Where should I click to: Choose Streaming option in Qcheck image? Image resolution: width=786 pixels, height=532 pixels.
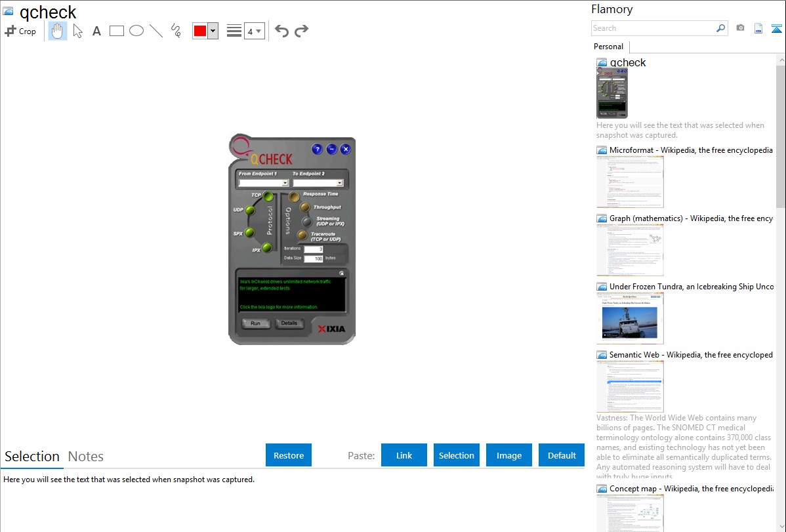[307, 221]
